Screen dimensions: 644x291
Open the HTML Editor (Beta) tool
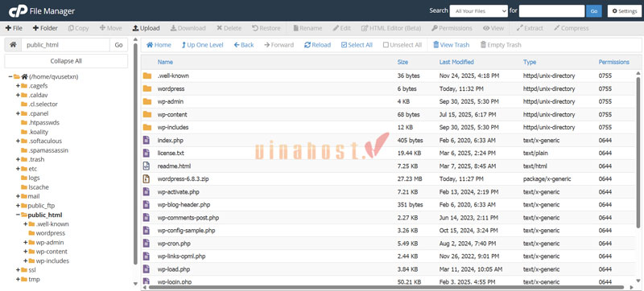coord(391,28)
